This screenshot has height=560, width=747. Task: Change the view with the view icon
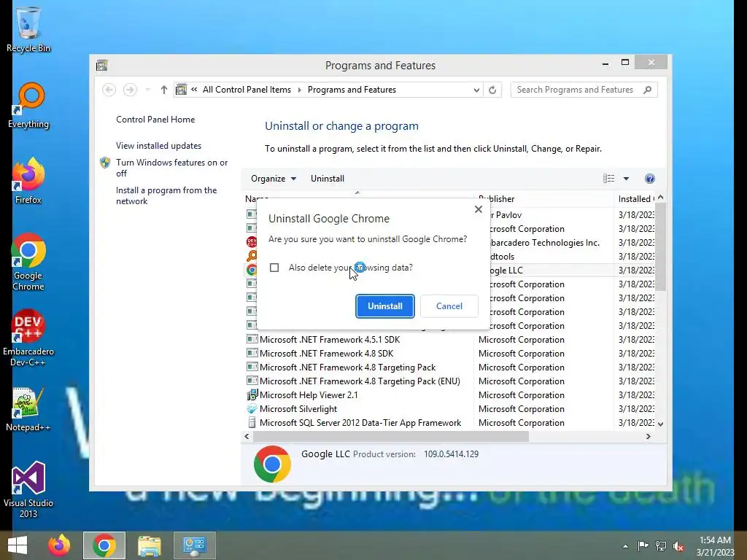(608, 179)
